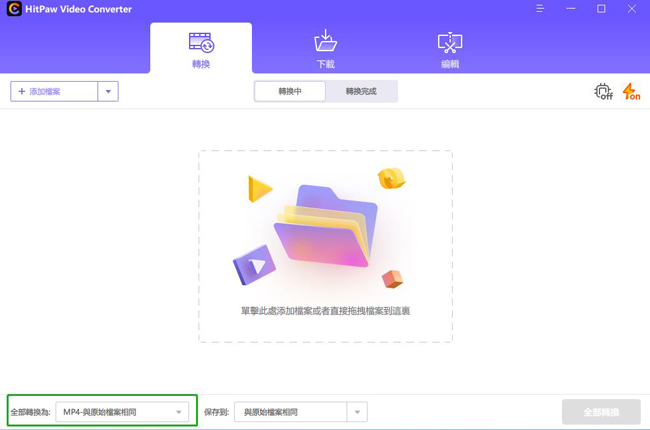Click the purple video play tile icon
The width and height of the screenshot is (650, 430).
[x=254, y=265]
